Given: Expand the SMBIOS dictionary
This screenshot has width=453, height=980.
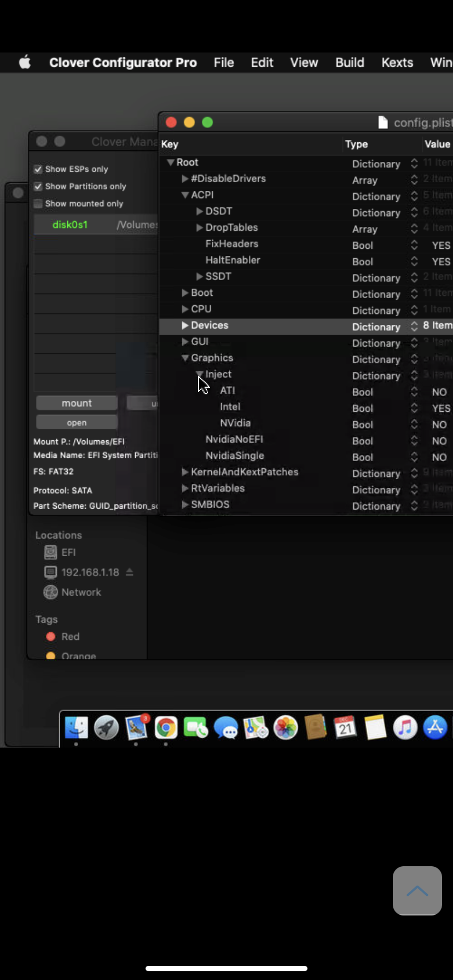Looking at the screenshot, I should tap(185, 505).
